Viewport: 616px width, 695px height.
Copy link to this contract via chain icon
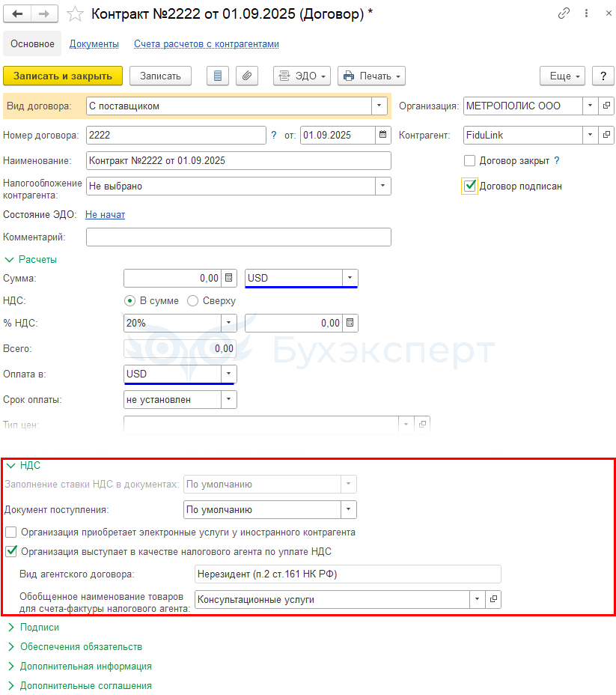(x=564, y=13)
